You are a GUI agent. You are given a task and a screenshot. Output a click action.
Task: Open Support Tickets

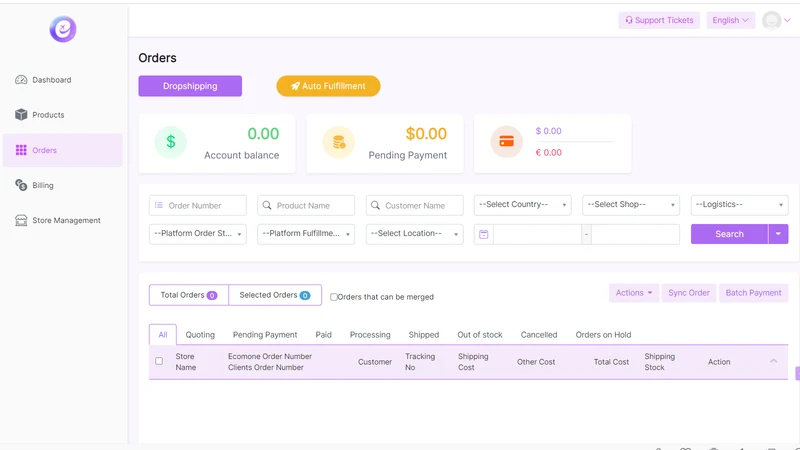pyautogui.click(x=659, y=20)
